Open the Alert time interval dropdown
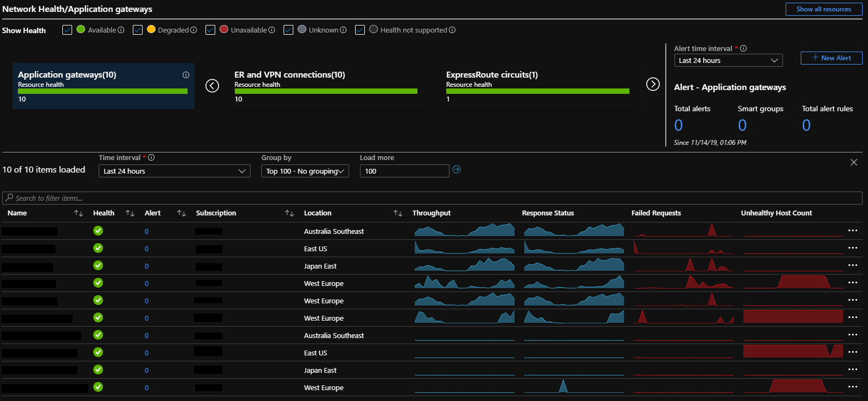Screen dimensions: 868x401 (x=729, y=60)
